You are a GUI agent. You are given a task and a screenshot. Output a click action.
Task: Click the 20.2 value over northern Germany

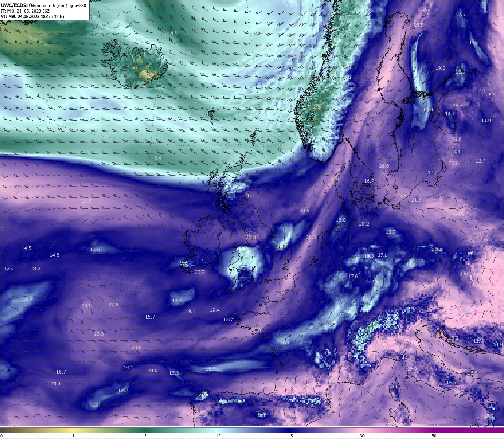click(x=364, y=224)
